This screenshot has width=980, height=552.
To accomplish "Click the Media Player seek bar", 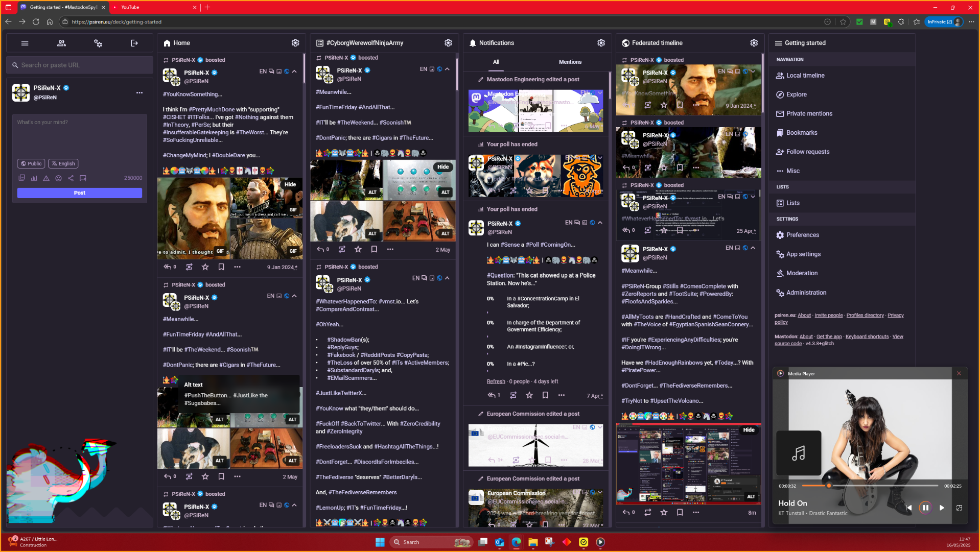I will pos(870,486).
